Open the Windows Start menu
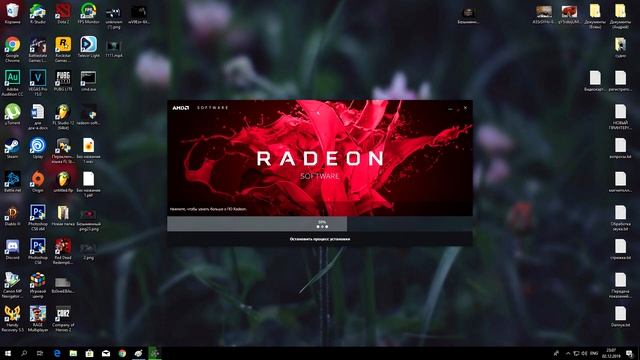 [x=8, y=353]
